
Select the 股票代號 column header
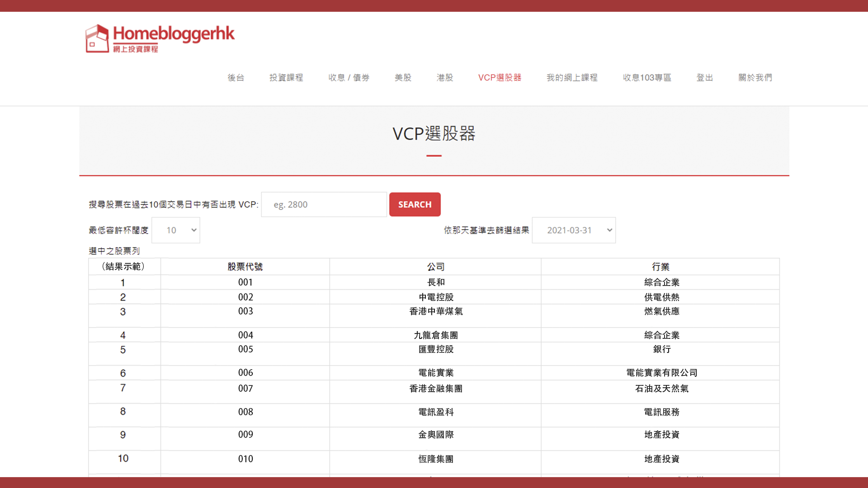tap(245, 267)
